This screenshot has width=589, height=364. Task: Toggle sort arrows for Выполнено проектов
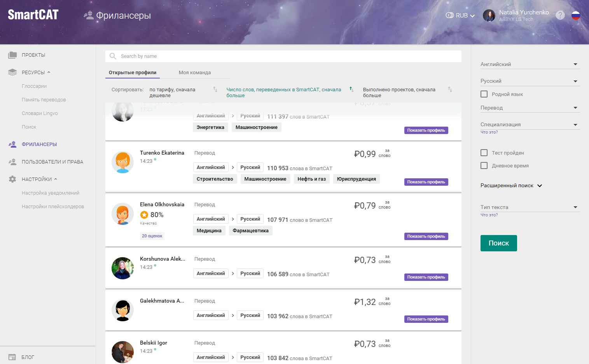pos(450,89)
